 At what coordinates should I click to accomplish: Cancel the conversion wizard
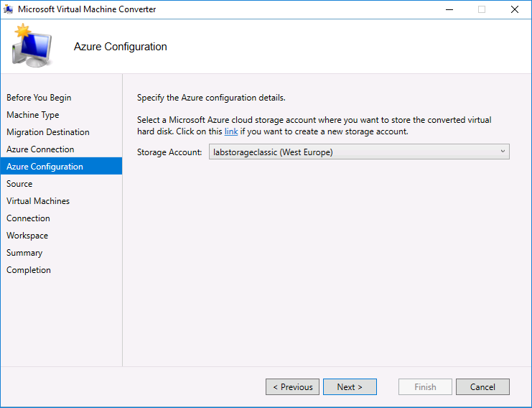(482, 387)
